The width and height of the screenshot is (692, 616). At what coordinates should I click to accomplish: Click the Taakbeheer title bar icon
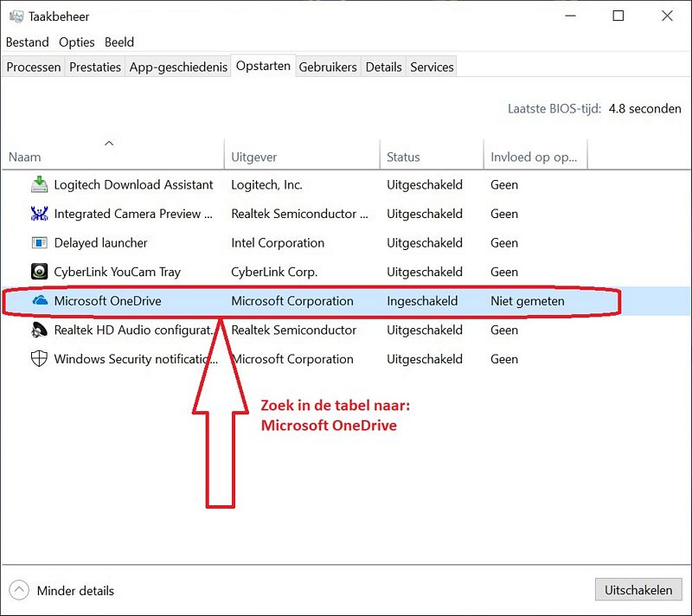click(x=16, y=16)
